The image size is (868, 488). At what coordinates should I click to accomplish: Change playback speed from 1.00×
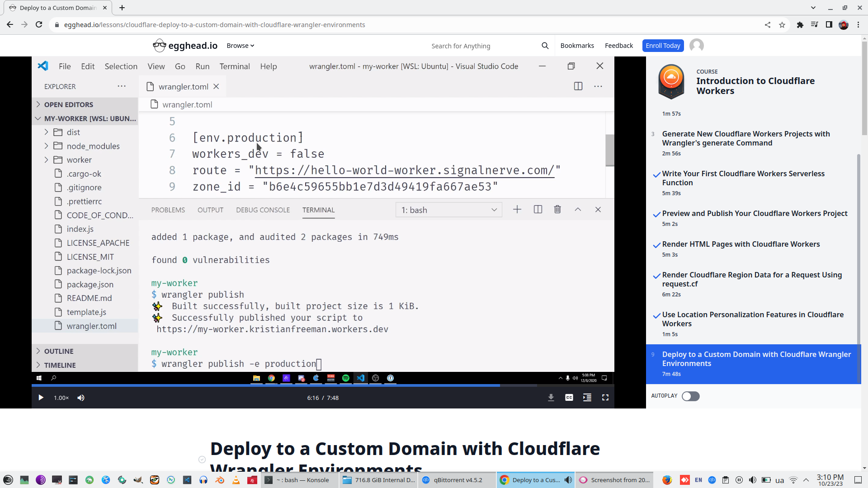pos(61,398)
